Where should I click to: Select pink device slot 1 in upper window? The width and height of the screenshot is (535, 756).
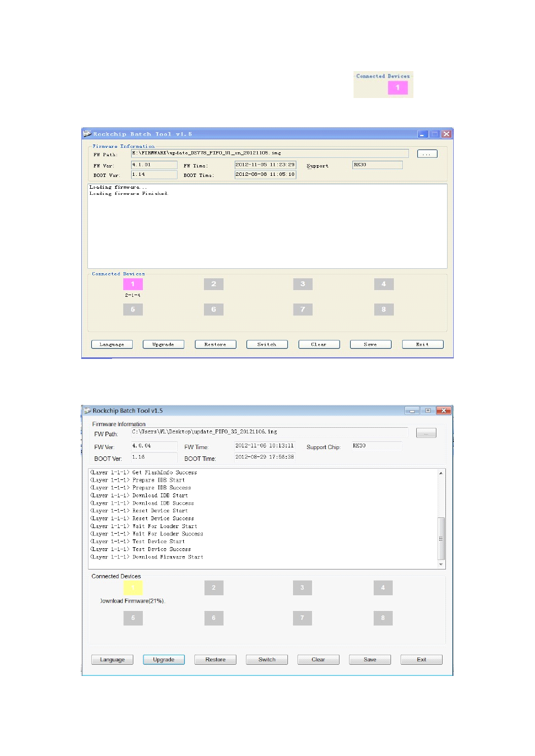133,284
